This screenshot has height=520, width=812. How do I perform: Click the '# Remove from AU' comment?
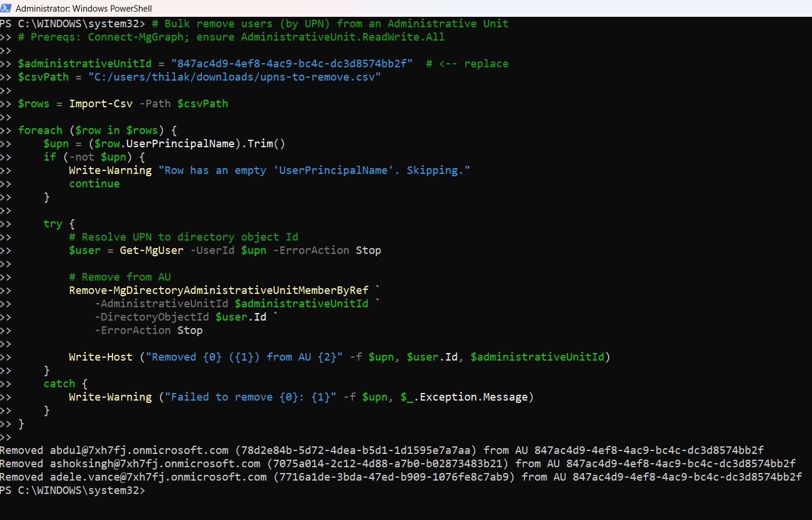pos(120,277)
